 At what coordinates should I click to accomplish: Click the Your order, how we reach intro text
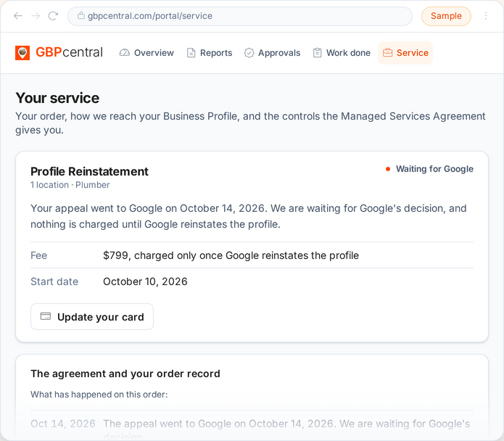(250, 123)
